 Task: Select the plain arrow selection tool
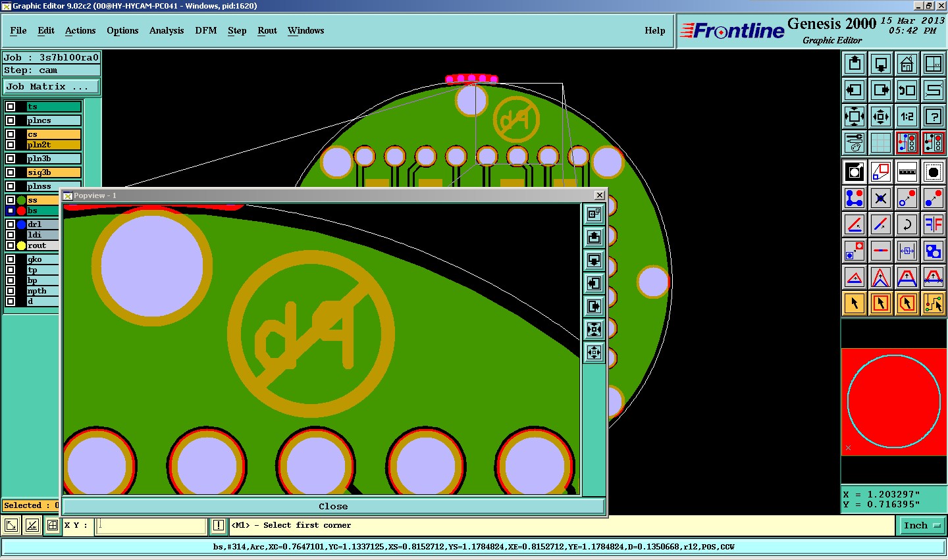click(x=855, y=303)
